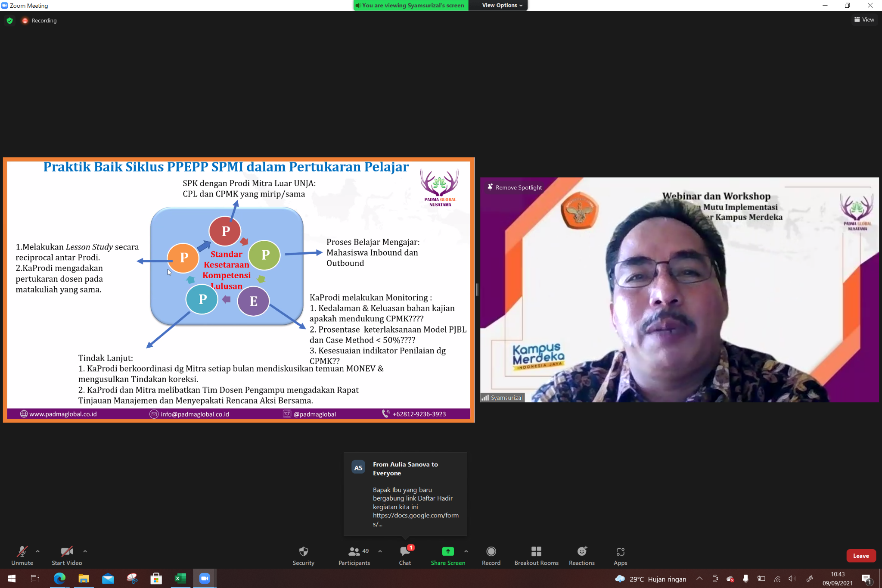Change layout with the View button

864,19
